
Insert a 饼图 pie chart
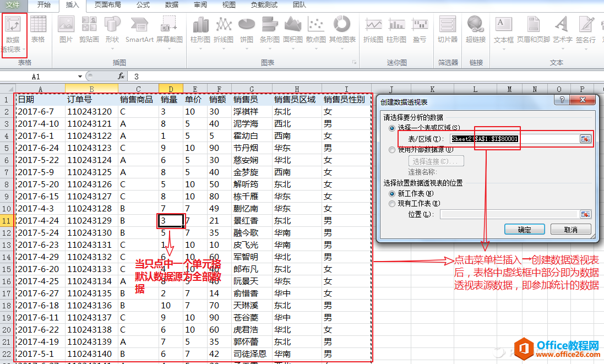click(246, 29)
